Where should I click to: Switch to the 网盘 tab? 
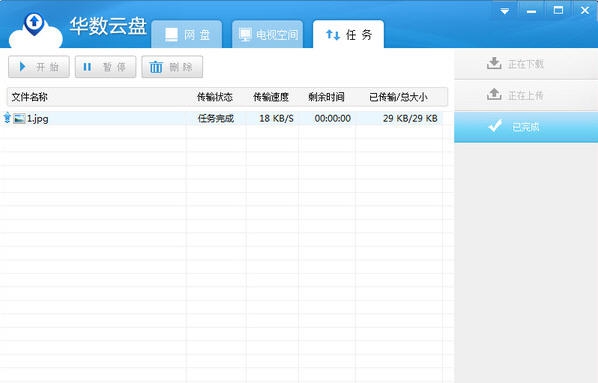[186, 34]
